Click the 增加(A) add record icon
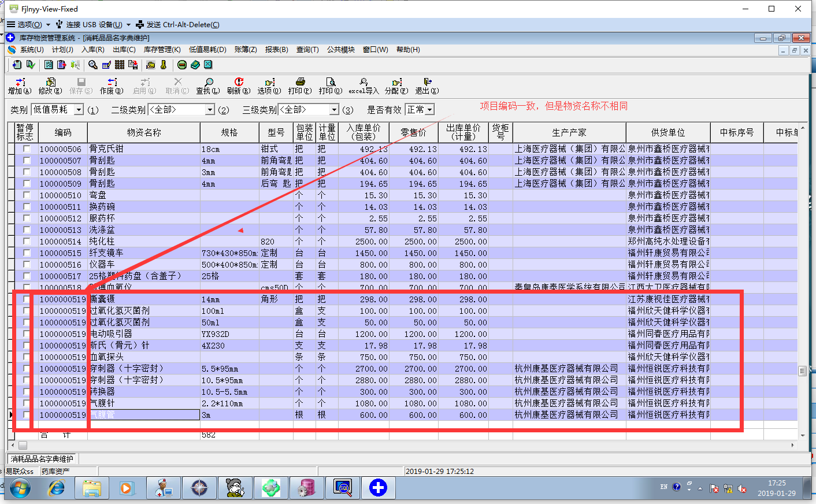 pos(20,83)
